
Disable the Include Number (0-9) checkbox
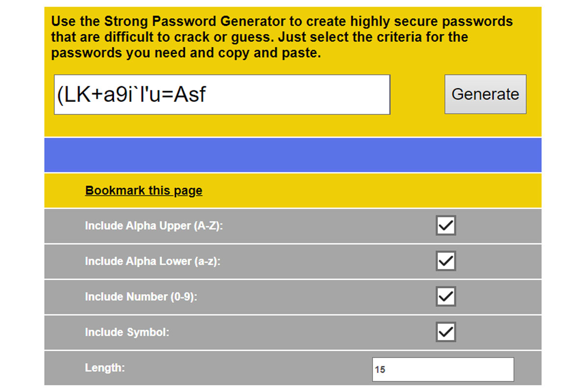[x=446, y=296]
